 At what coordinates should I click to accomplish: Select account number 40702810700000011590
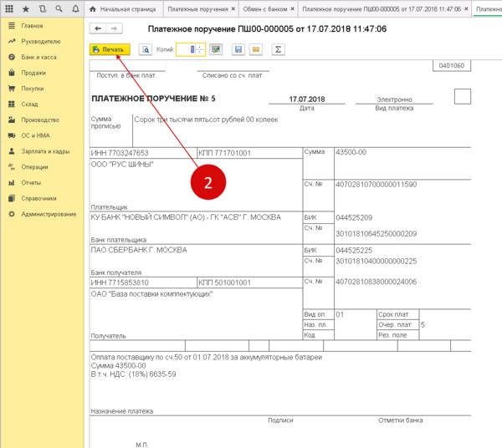(x=376, y=185)
